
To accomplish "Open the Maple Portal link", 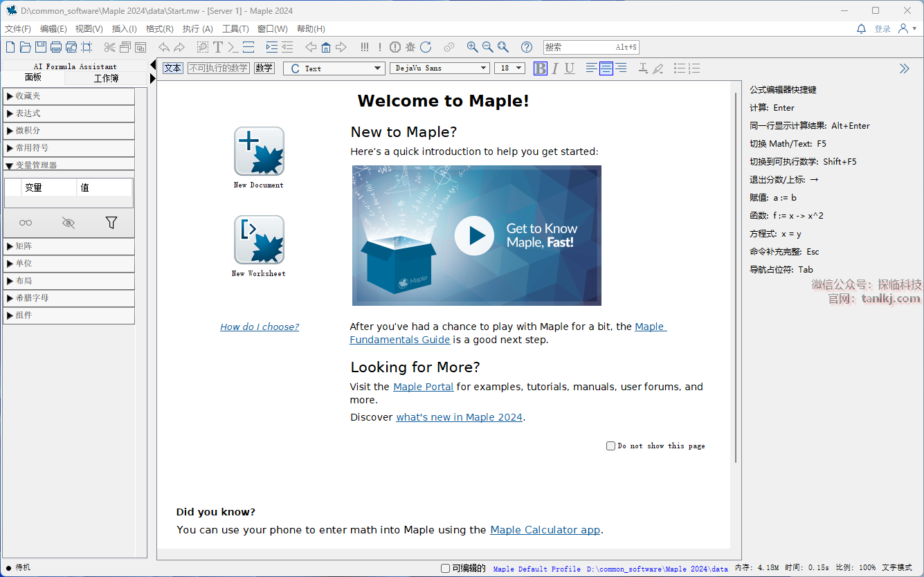I will [x=423, y=387].
